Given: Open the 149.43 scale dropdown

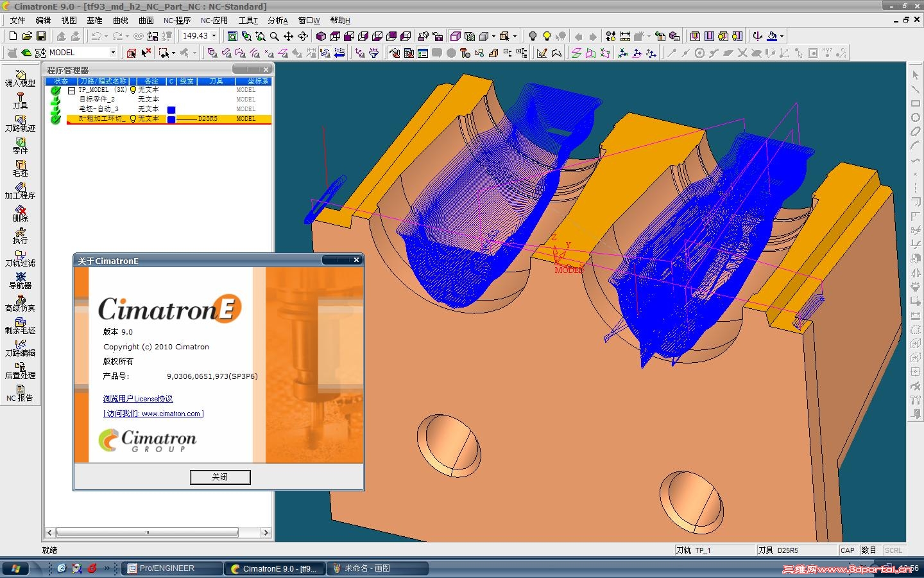Looking at the screenshot, I should [x=214, y=36].
